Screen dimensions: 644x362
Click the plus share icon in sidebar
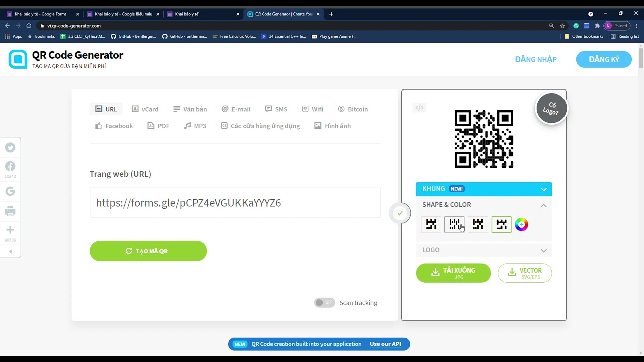[10, 230]
